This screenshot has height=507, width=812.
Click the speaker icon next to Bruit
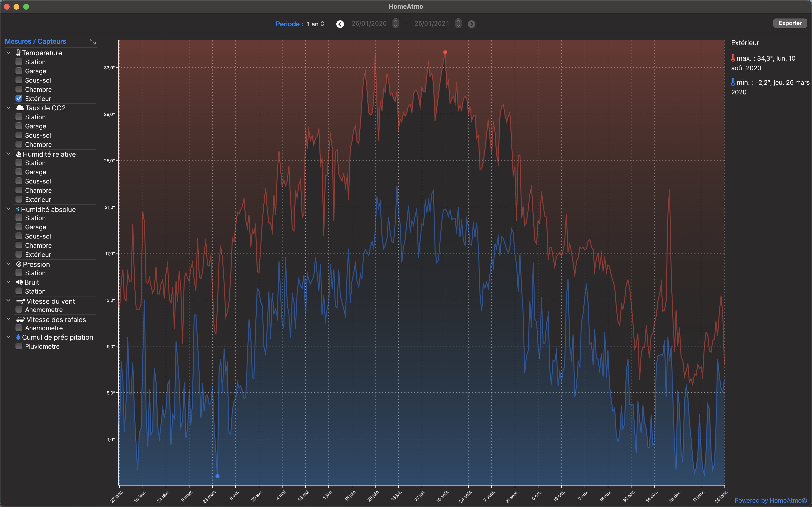20,282
